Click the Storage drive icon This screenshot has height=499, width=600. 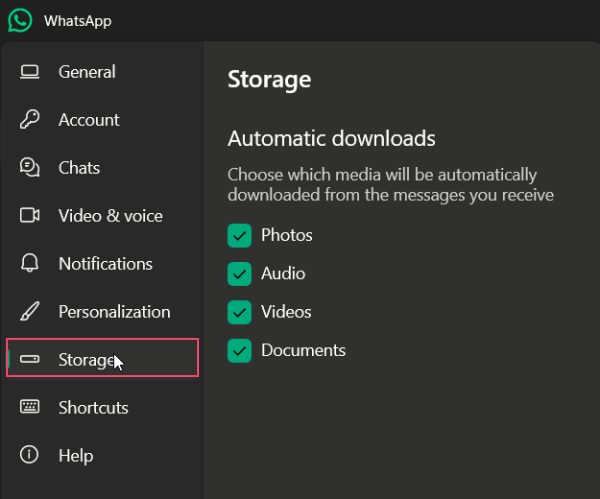click(x=29, y=359)
